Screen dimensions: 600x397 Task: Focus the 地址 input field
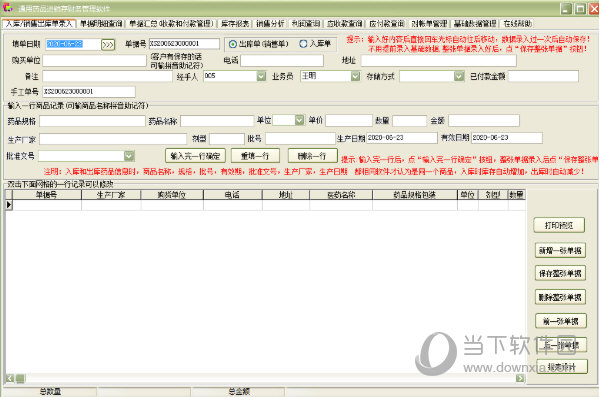pyautogui.click(x=439, y=60)
